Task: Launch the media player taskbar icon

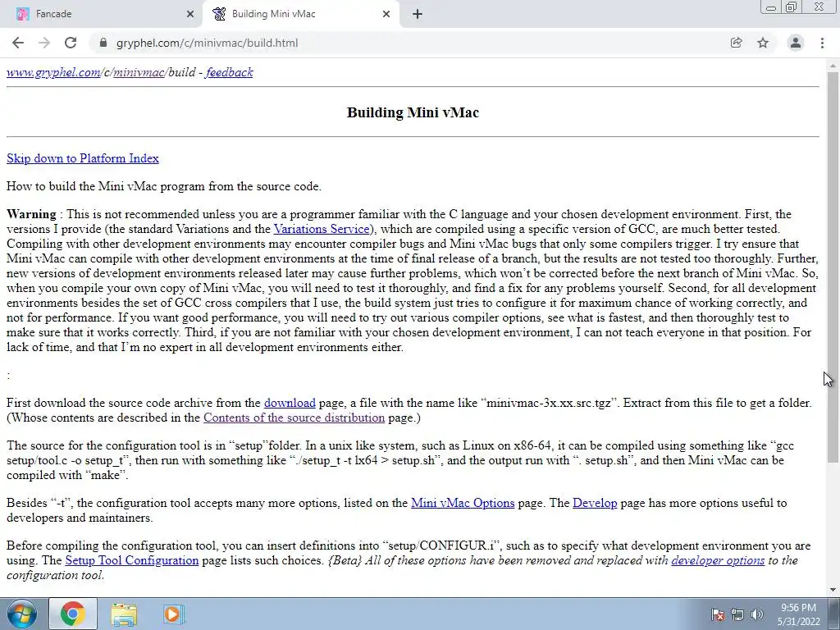Action: pyautogui.click(x=172, y=614)
